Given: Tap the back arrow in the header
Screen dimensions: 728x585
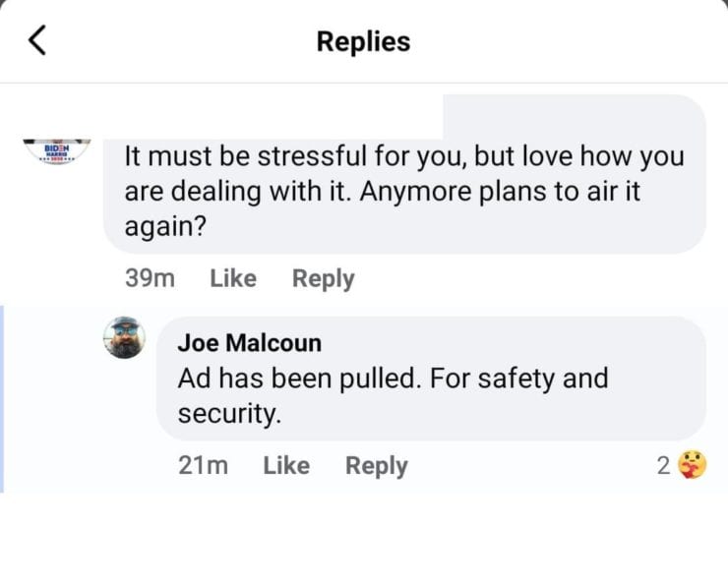Looking at the screenshot, I should [x=37, y=40].
